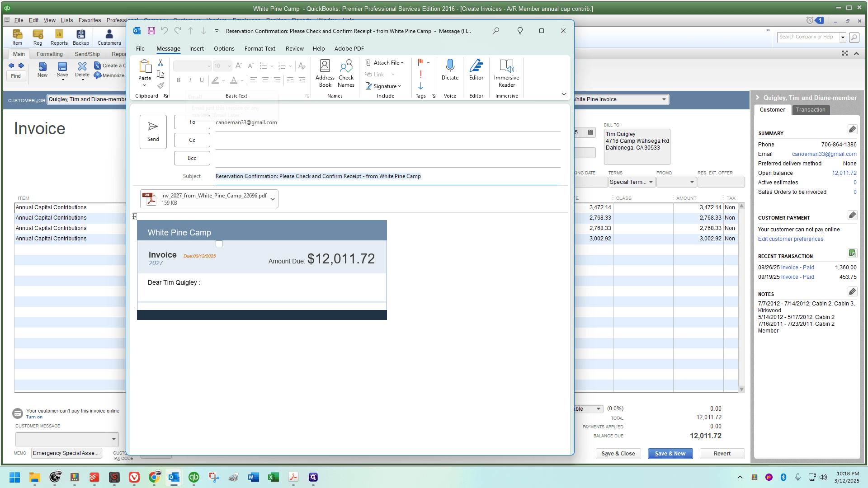Open the Insert ribbon tab
Screen dimensions: 868x488
pos(197,49)
